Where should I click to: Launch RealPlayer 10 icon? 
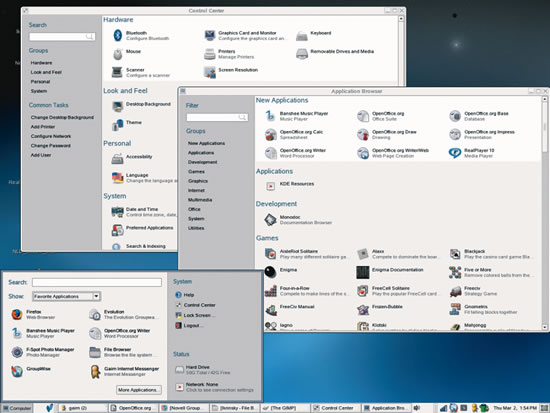455,153
